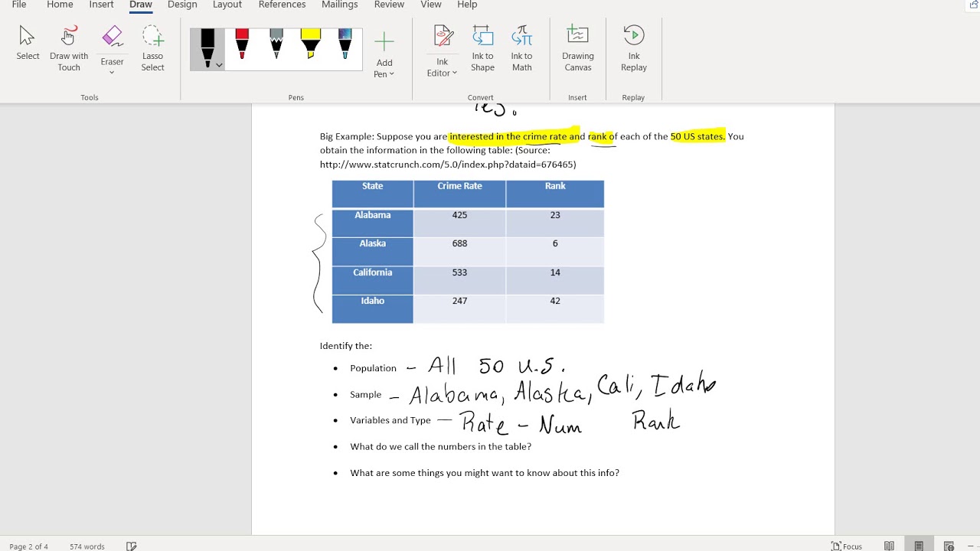Image resolution: width=980 pixels, height=551 pixels.
Task: Click the Draw tab
Action: (141, 5)
